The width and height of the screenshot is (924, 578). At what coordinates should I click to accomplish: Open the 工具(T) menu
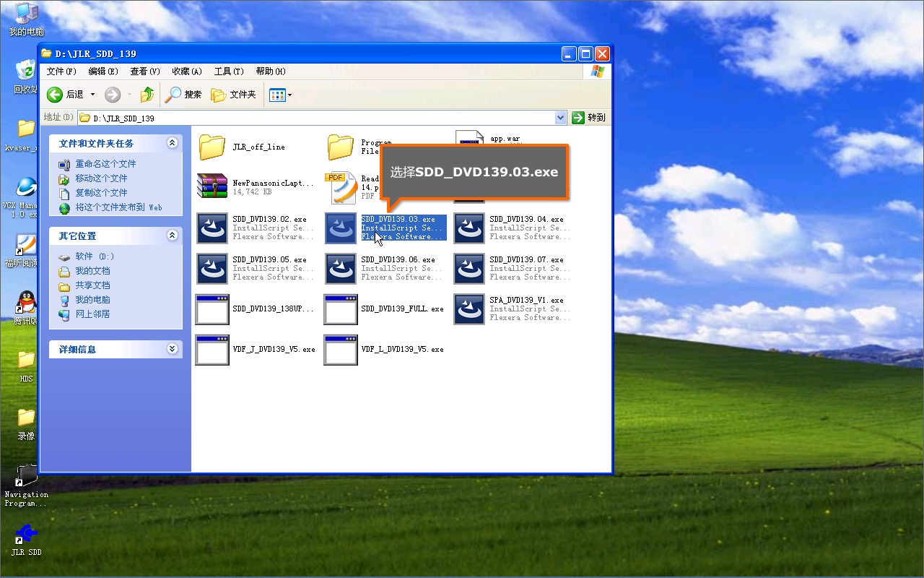pos(229,71)
